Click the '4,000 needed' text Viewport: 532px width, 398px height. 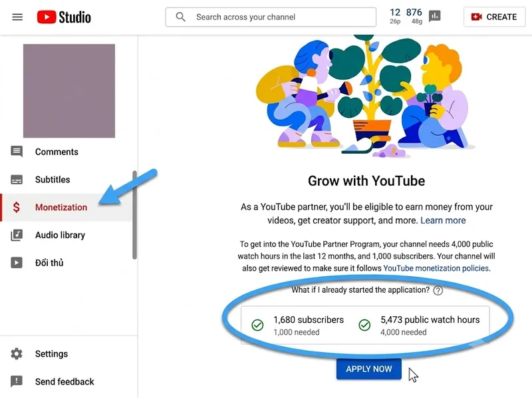click(x=403, y=332)
